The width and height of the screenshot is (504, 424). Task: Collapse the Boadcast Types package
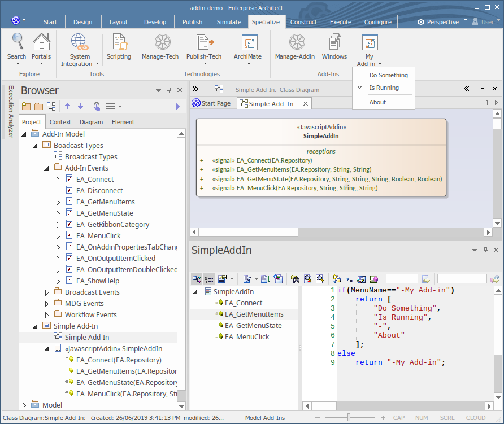coord(35,146)
